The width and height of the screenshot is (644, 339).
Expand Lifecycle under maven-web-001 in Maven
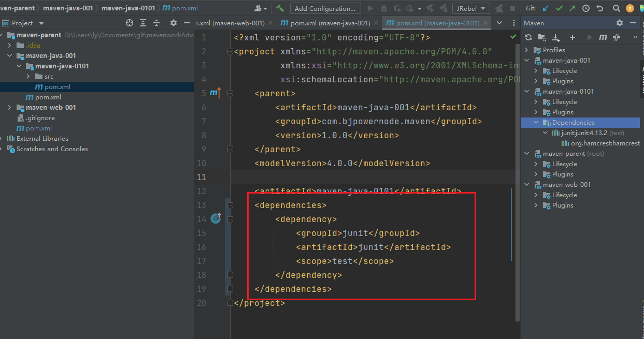click(x=536, y=195)
